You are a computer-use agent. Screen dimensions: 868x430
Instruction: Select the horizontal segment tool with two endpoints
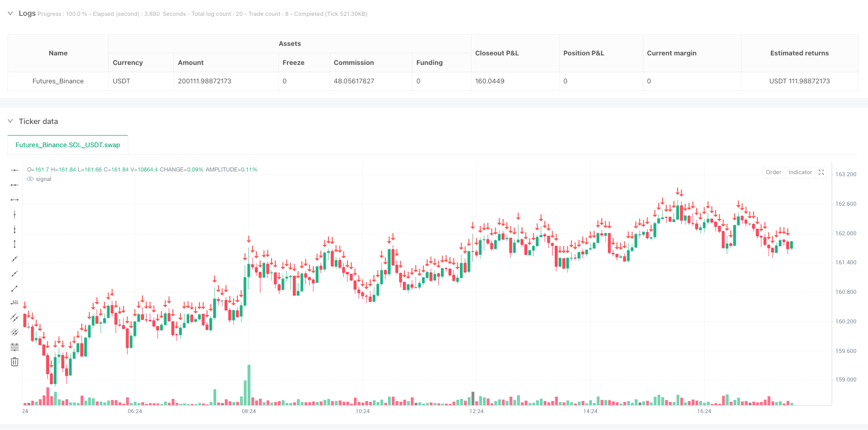15,199
